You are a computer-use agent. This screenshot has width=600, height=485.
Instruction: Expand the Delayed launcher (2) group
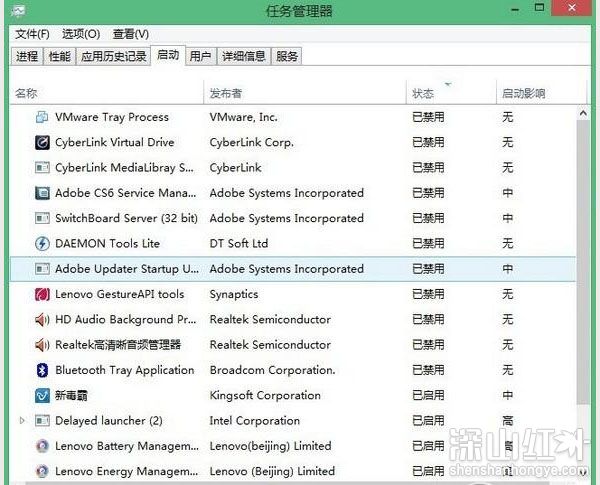[x=22, y=421]
